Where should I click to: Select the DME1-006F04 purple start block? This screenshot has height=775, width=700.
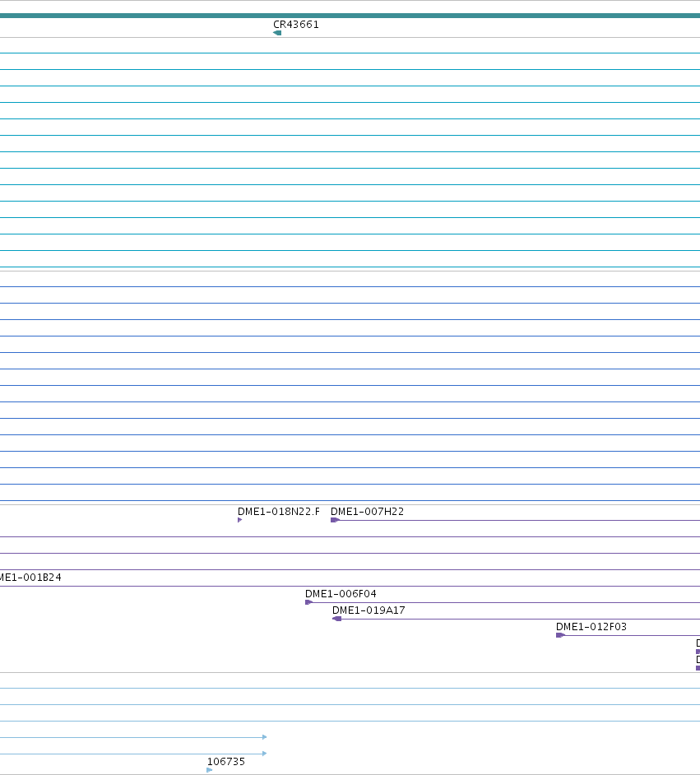pyautogui.click(x=308, y=602)
